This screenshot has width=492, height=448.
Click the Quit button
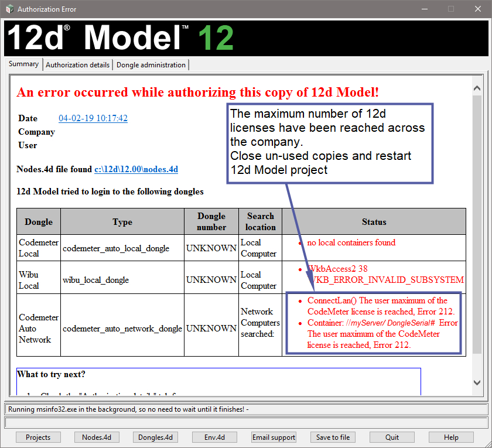point(392,437)
